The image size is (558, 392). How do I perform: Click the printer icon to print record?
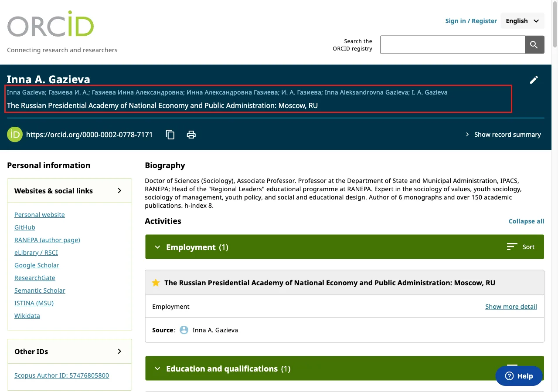(x=191, y=135)
